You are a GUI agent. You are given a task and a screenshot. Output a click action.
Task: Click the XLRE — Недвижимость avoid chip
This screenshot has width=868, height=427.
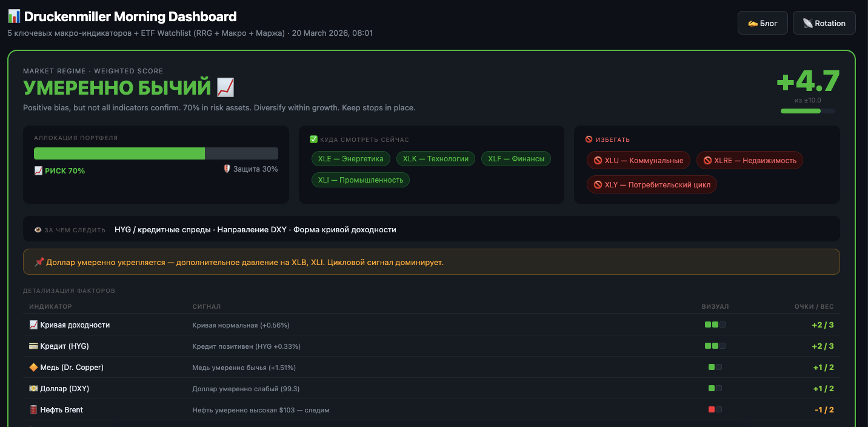point(750,161)
